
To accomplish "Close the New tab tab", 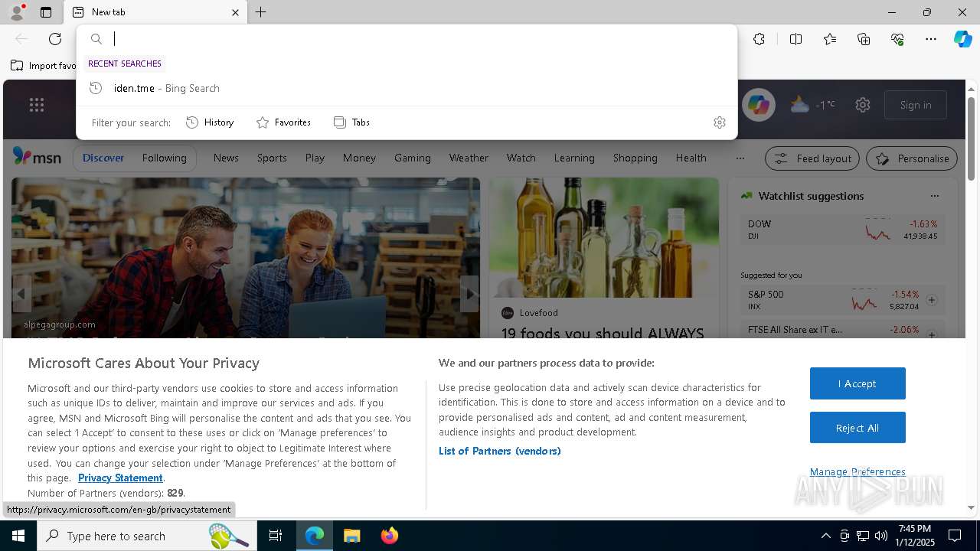I will [x=235, y=12].
